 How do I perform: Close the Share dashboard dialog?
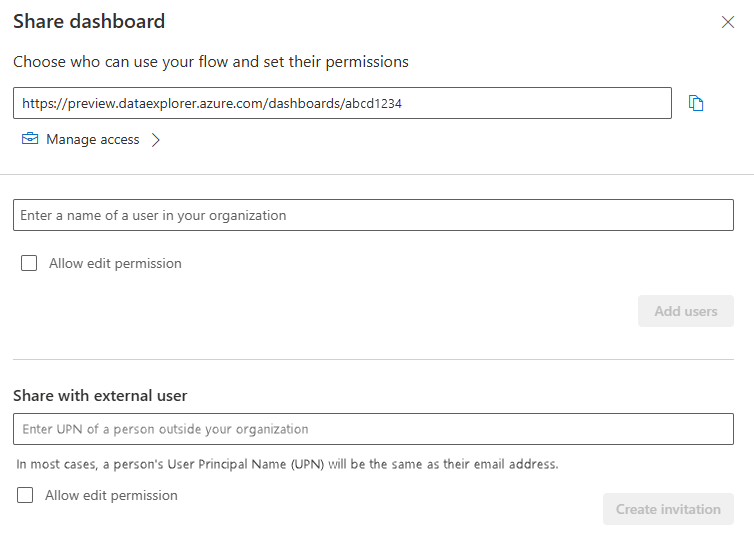(728, 22)
